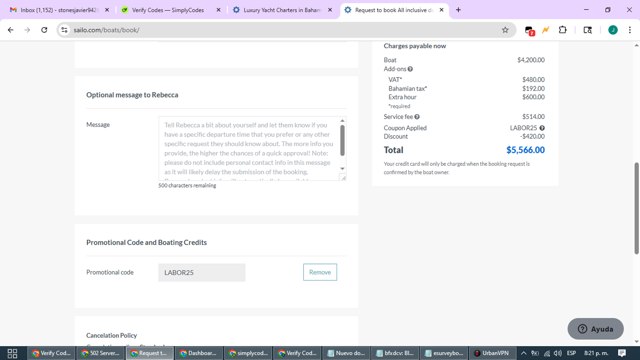Show Service fee help icon

pyautogui.click(x=417, y=117)
